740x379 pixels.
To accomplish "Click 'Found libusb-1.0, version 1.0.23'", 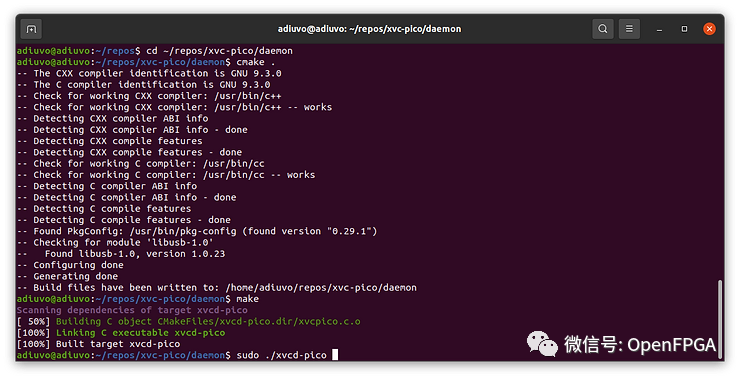I will tap(121, 254).
